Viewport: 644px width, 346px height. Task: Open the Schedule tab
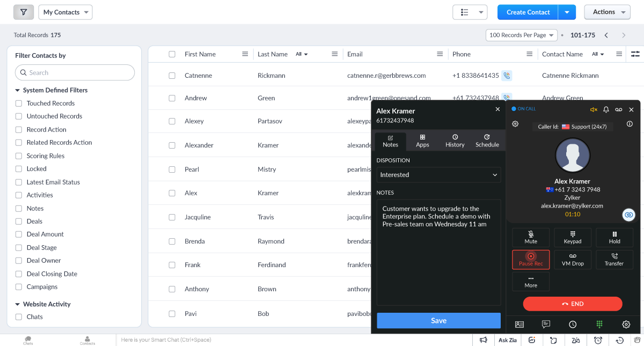pyautogui.click(x=487, y=141)
